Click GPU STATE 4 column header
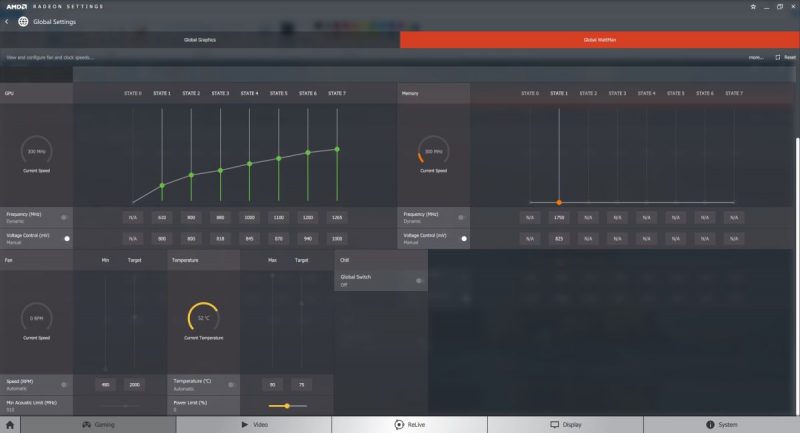Image resolution: width=800 pixels, height=433 pixels. (249, 93)
